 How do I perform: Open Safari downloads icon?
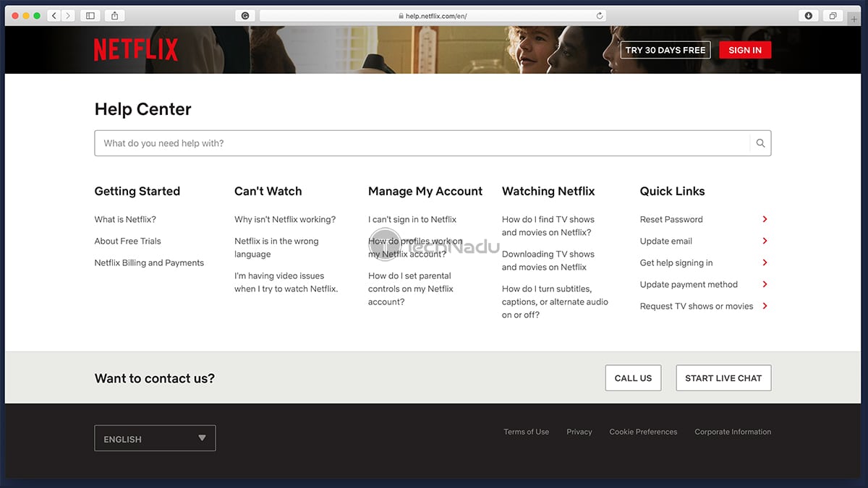(808, 16)
